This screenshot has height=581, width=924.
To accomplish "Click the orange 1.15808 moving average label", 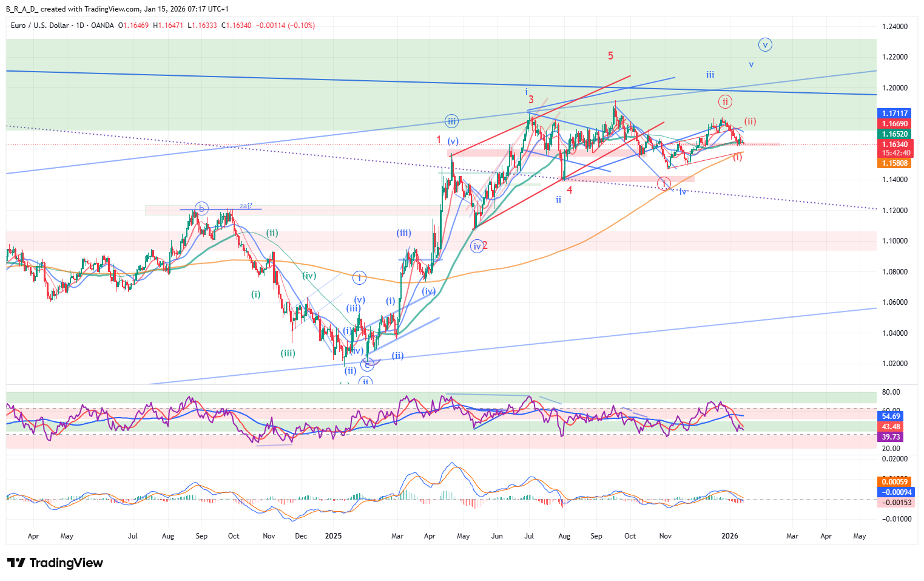I will (x=895, y=163).
